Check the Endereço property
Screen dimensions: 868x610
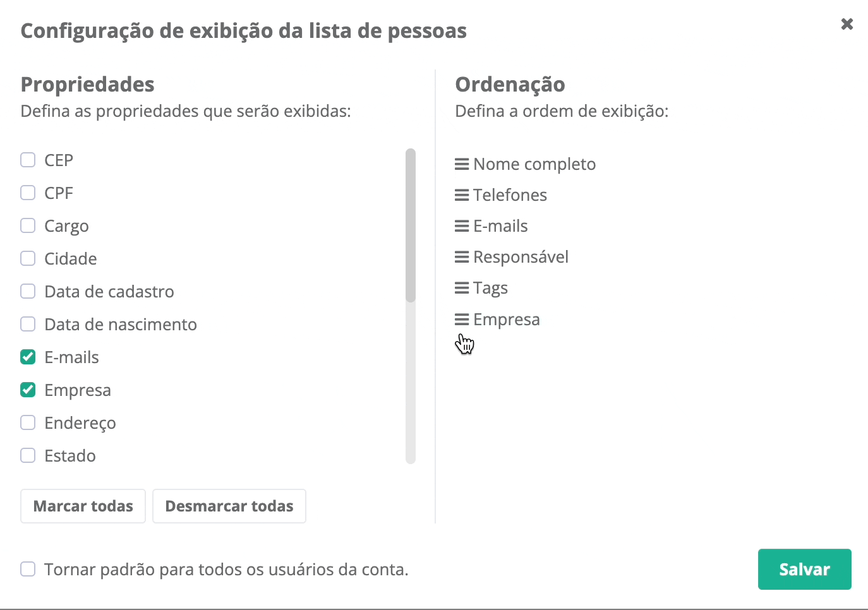pos(28,422)
